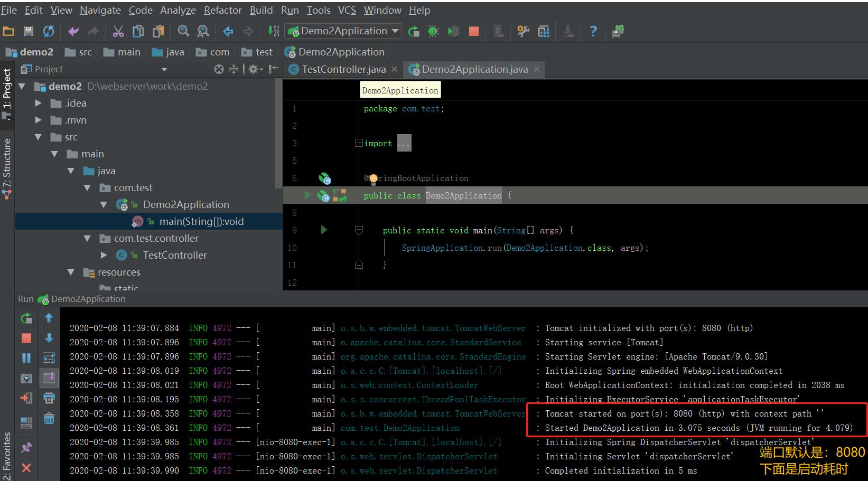868x481 pixels.
Task: Open the Project Structure icon
Action: [544, 31]
